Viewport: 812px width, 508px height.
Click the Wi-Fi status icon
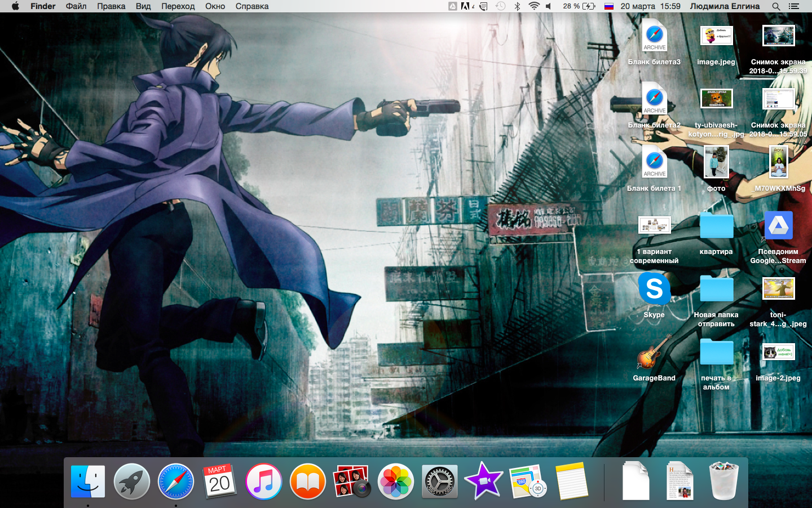tap(534, 6)
